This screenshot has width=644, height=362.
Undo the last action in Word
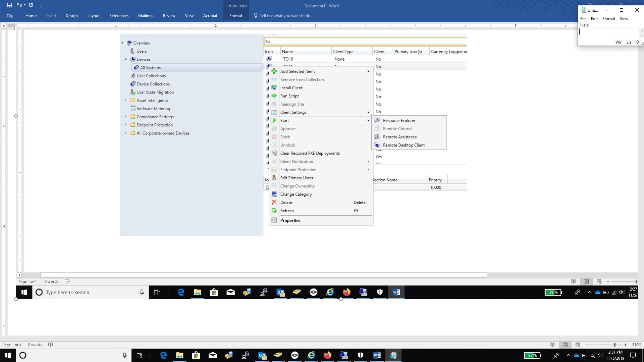pyautogui.click(x=19, y=5)
